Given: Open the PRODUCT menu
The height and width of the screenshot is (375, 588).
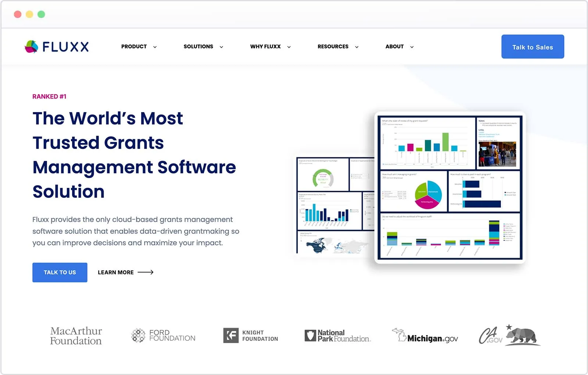Looking at the screenshot, I should (x=134, y=47).
